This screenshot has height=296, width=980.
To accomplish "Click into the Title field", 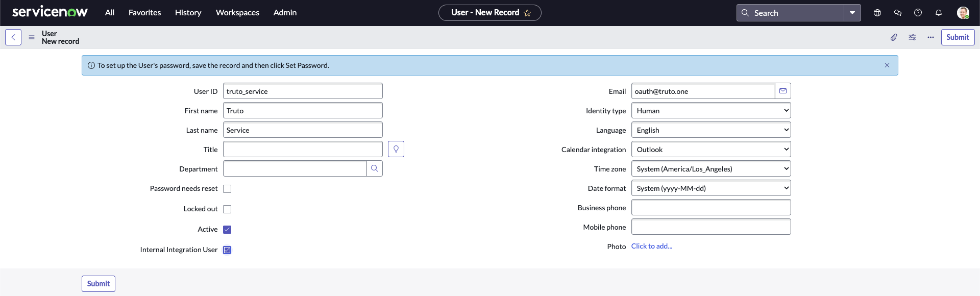I will 303,149.
